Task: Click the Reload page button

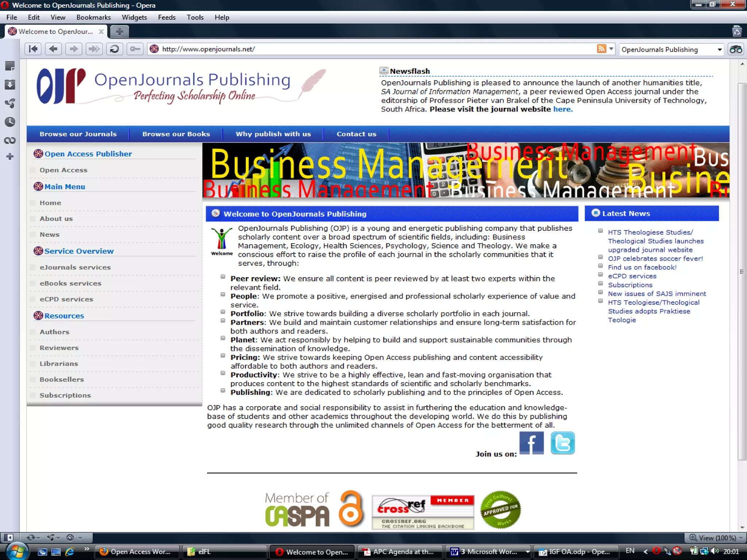Action: [114, 49]
